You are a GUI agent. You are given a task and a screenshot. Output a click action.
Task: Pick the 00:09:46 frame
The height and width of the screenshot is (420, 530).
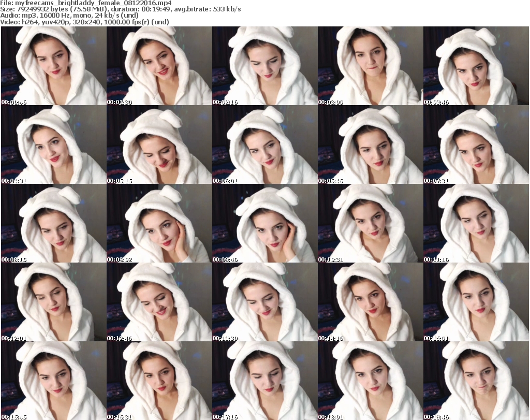point(264,223)
